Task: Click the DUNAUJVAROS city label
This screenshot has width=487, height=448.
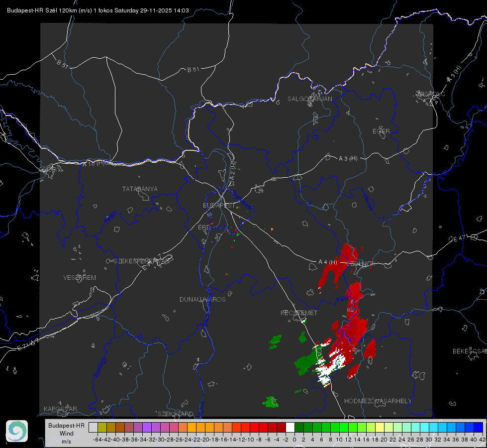Action: pos(202,299)
